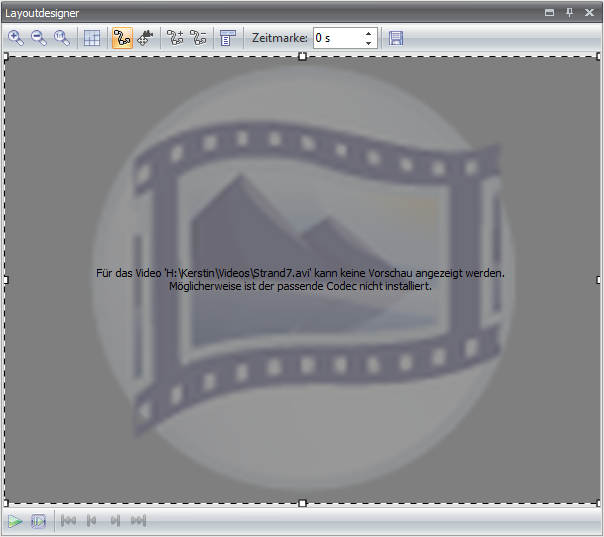The height and width of the screenshot is (537, 604).
Task: Go to the previous keyframe
Action: point(92,521)
